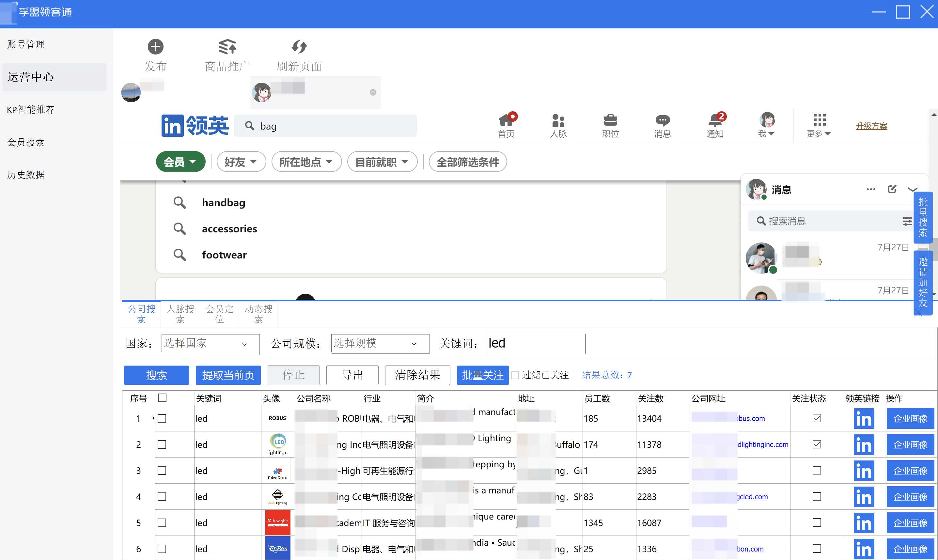Switch to the 人脉搜索 tab
The width and height of the screenshot is (938, 560).
[x=180, y=314]
